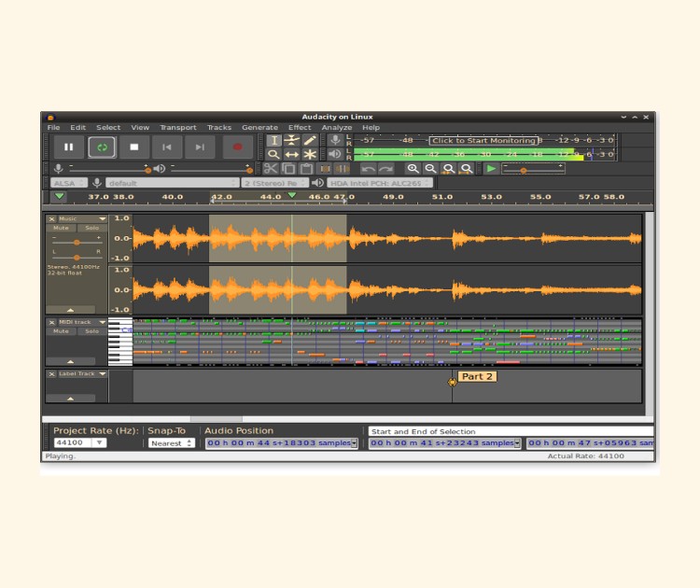
Task: Stop playback with the Stop button
Action: pos(133,147)
